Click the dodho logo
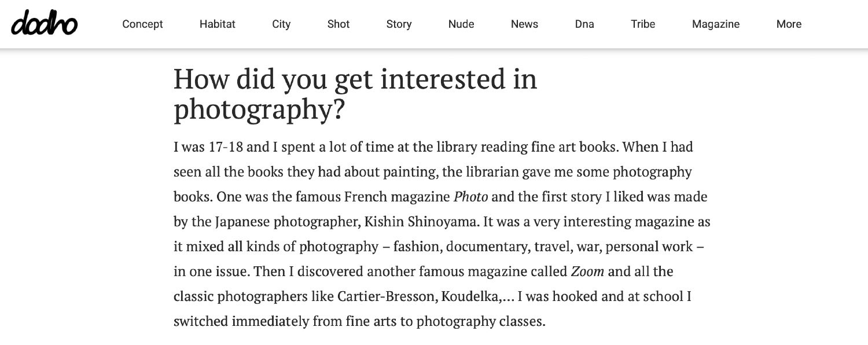 pos(44,23)
